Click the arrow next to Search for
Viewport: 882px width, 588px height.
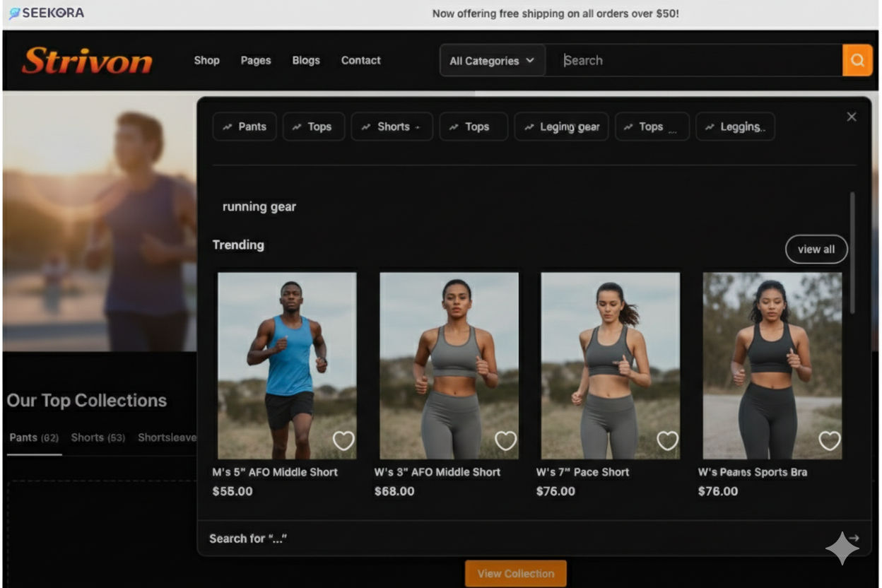coord(854,539)
